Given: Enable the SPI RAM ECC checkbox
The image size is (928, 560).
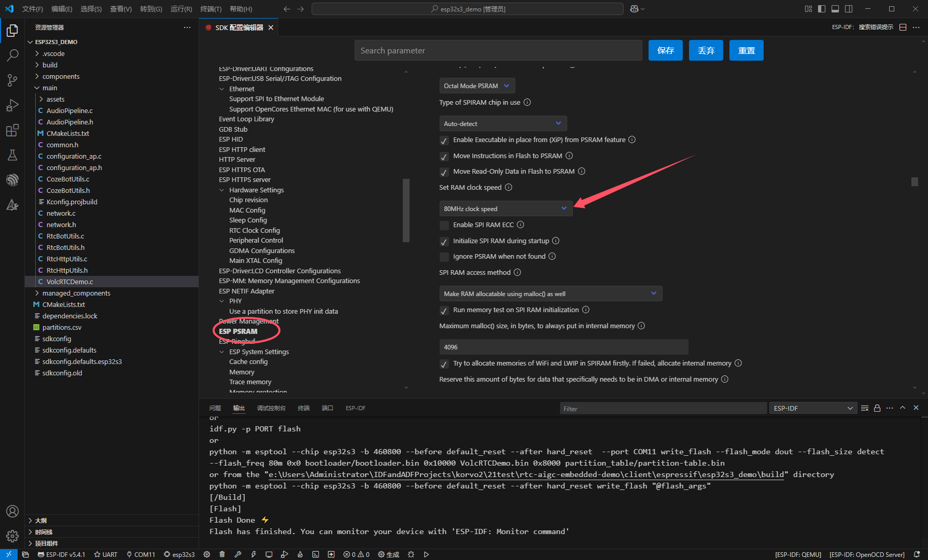Looking at the screenshot, I should point(444,225).
